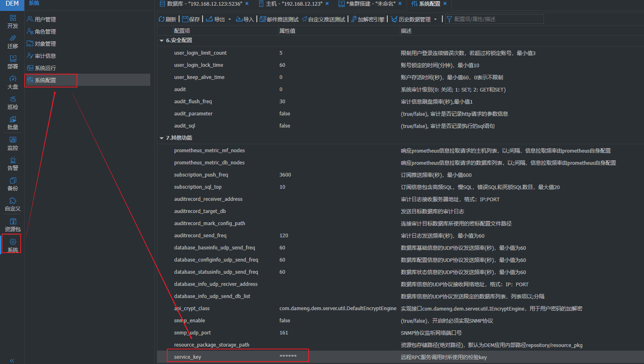The height and width of the screenshot is (364, 644).
Task: Switch to *集群搭建 未命名 tab
Action: tap(367, 4)
